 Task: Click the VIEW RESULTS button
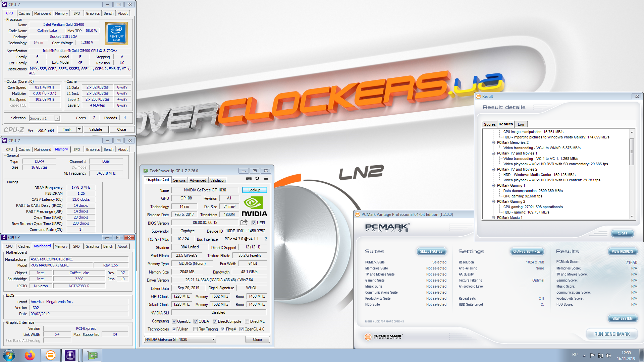click(x=623, y=251)
